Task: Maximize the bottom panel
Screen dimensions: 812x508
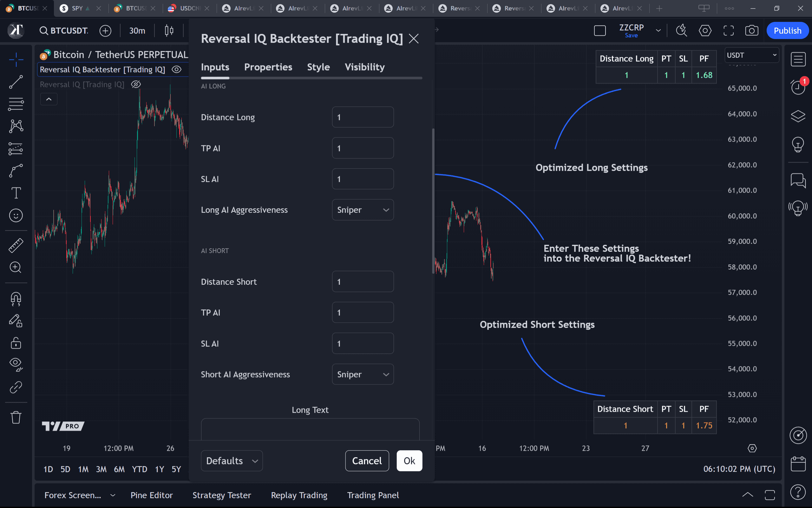Action: coord(770,495)
